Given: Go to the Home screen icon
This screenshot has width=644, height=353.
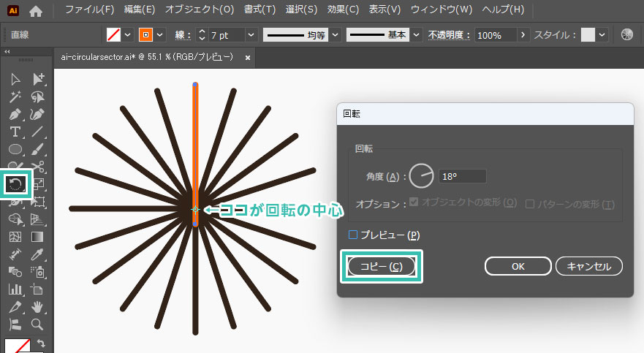Looking at the screenshot, I should click(x=35, y=10).
